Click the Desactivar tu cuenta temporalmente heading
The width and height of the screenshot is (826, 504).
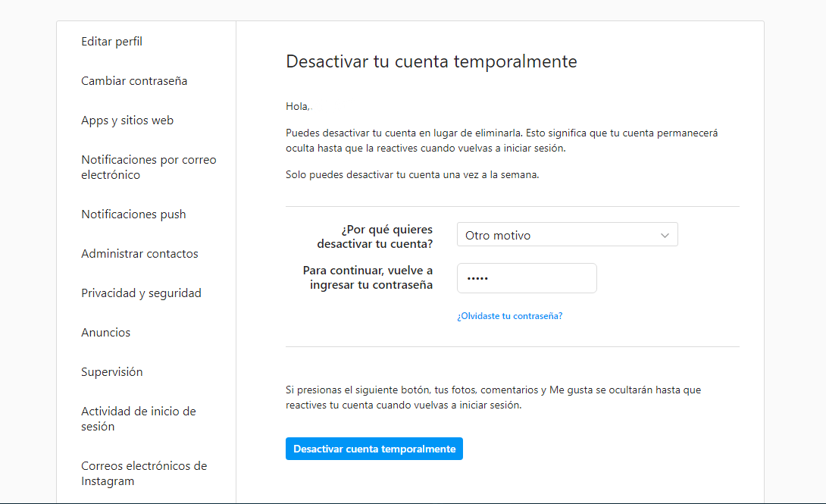pos(431,61)
